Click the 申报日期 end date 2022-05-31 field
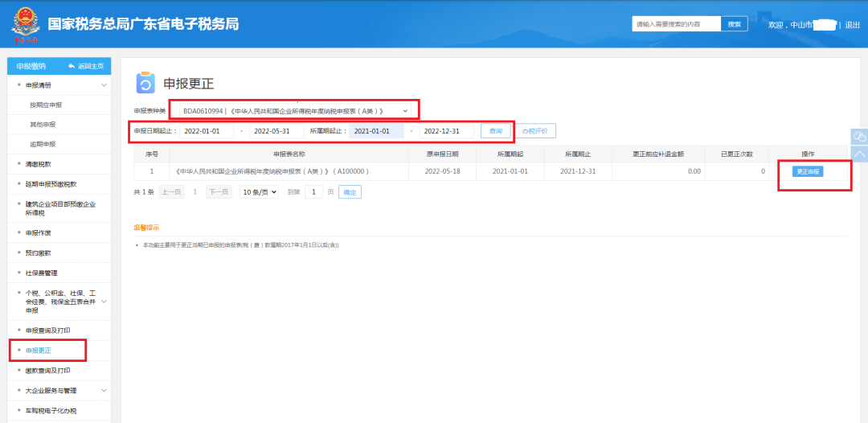Viewport: 868px width, 423px height. pos(276,130)
